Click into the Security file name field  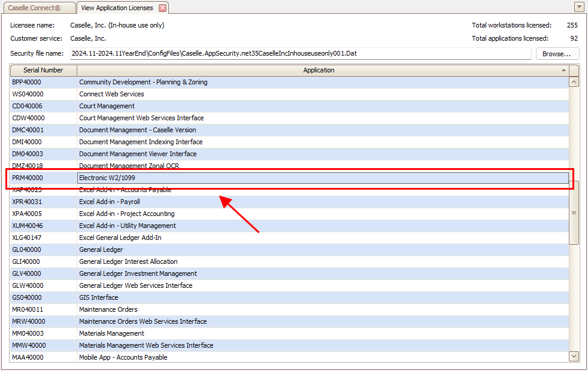click(299, 54)
